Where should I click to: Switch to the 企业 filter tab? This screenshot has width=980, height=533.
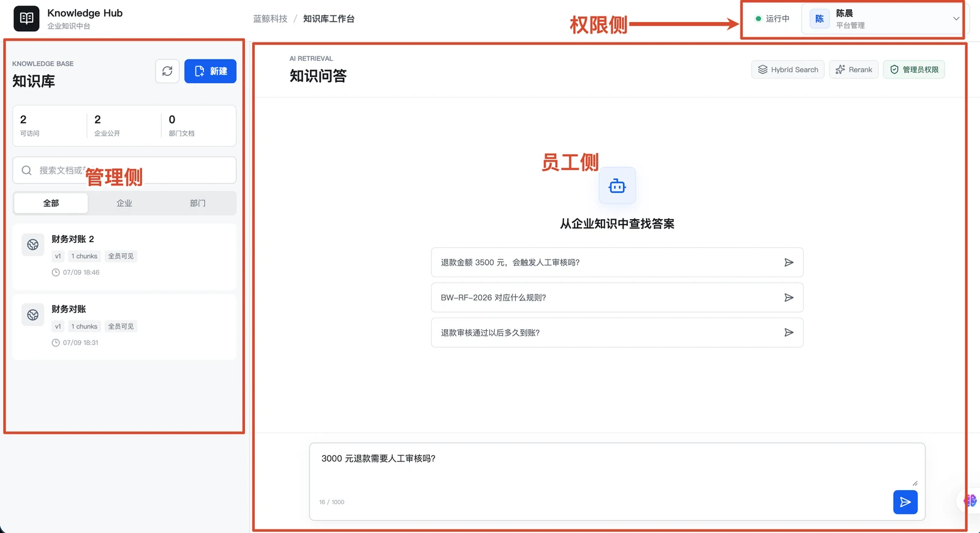pos(124,203)
